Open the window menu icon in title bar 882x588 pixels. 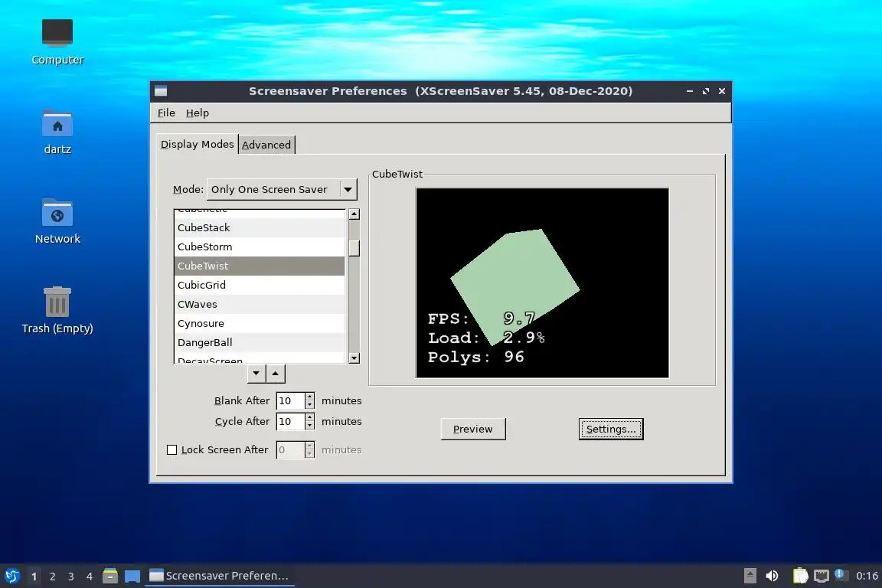point(161,91)
